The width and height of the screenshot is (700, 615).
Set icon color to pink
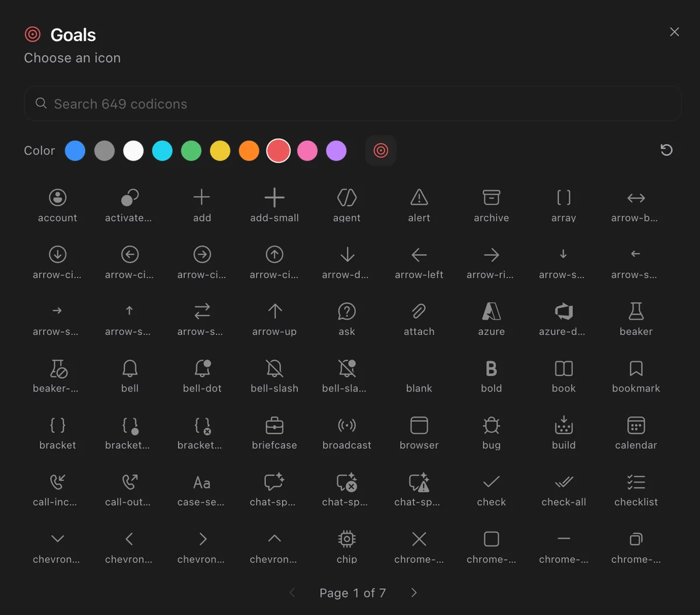(x=307, y=151)
